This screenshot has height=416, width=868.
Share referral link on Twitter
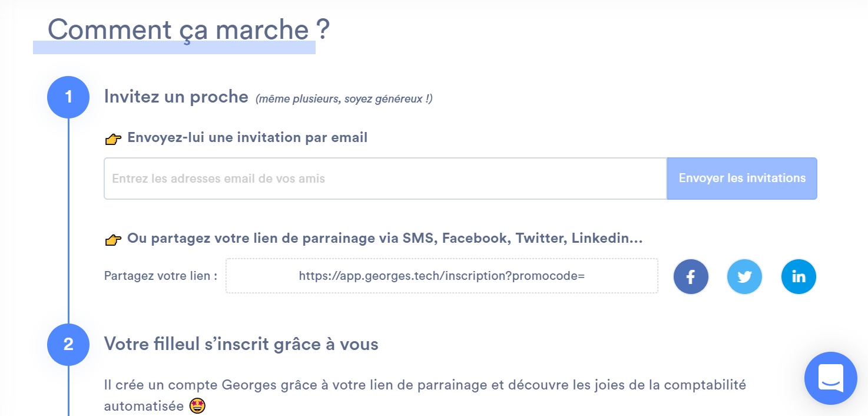pyautogui.click(x=744, y=276)
